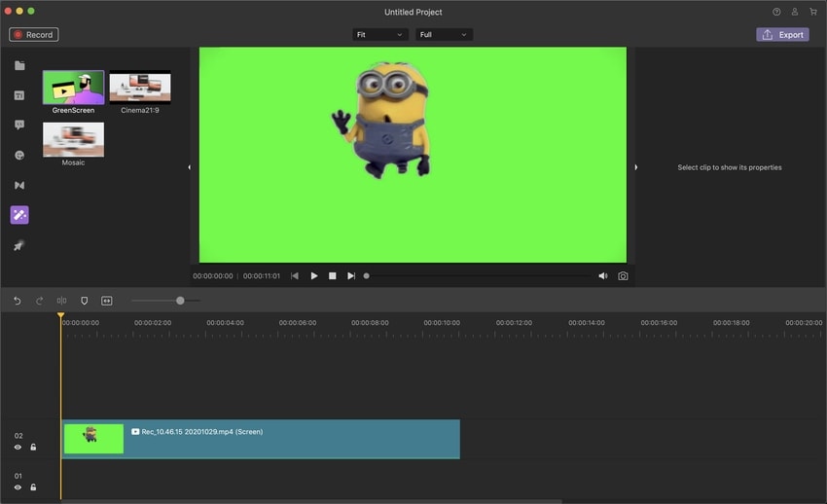The width and height of the screenshot is (827, 504).
Task: Open the Titles panel in sidebar
Action: pyautogui.click(x=19, y=95)
